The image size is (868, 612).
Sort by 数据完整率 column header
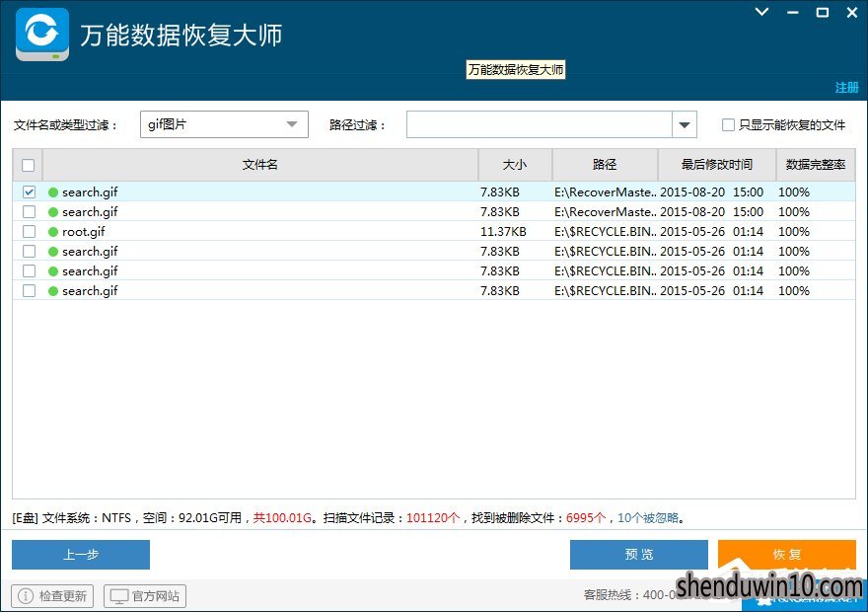click(x=816, y=165)
